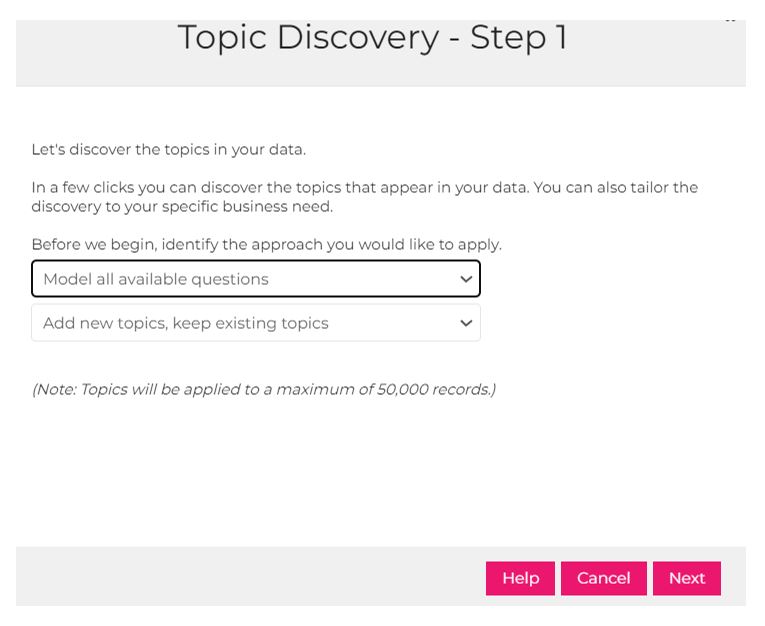765x626 pixels.
Task: Click the chevron arrow on the topics dropdown
Action: point(465,323)
